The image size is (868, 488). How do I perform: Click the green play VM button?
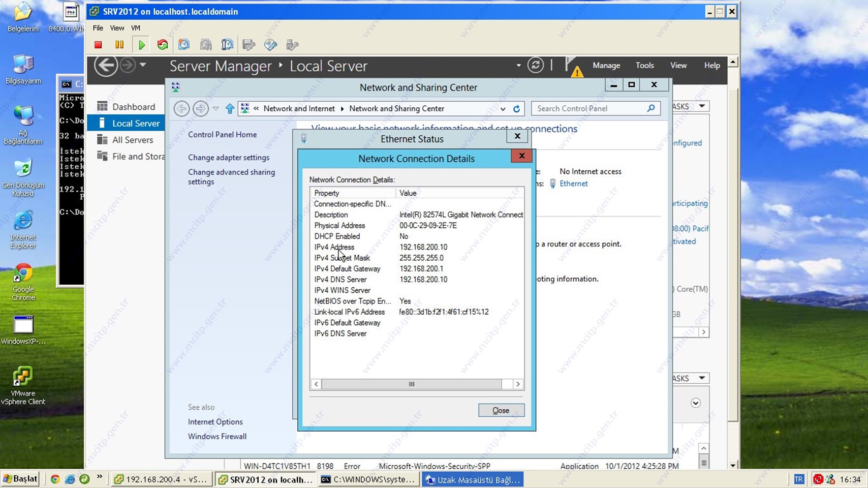click(141, 45)
